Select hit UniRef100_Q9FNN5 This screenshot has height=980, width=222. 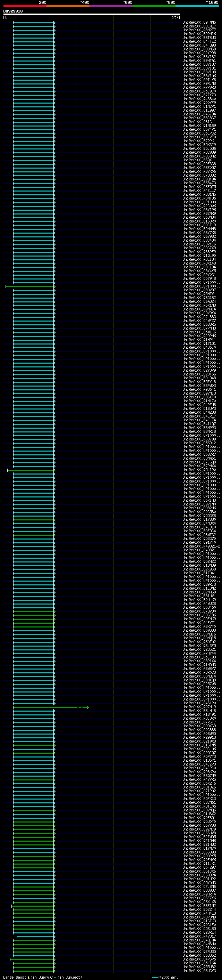point(199,23)
